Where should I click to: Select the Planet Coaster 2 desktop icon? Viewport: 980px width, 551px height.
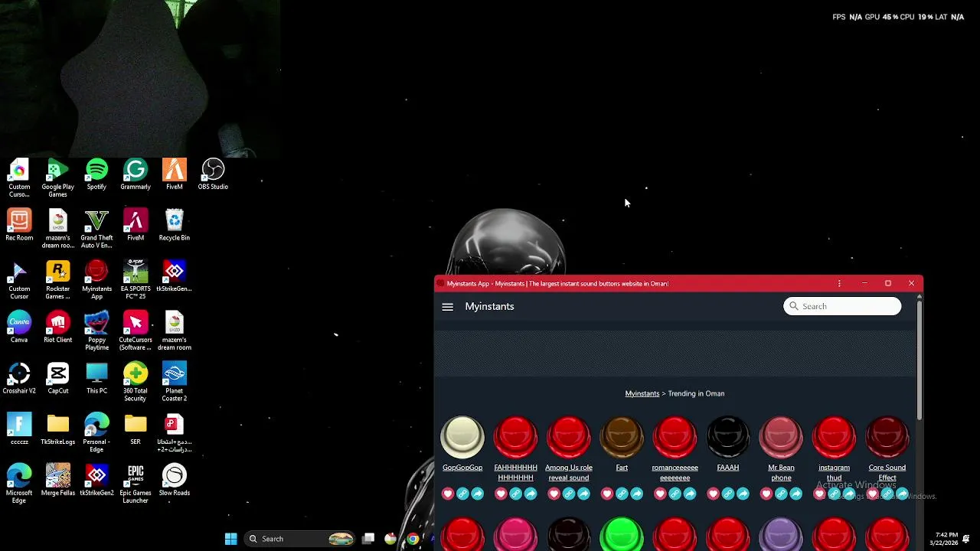[x=174, y=383]
